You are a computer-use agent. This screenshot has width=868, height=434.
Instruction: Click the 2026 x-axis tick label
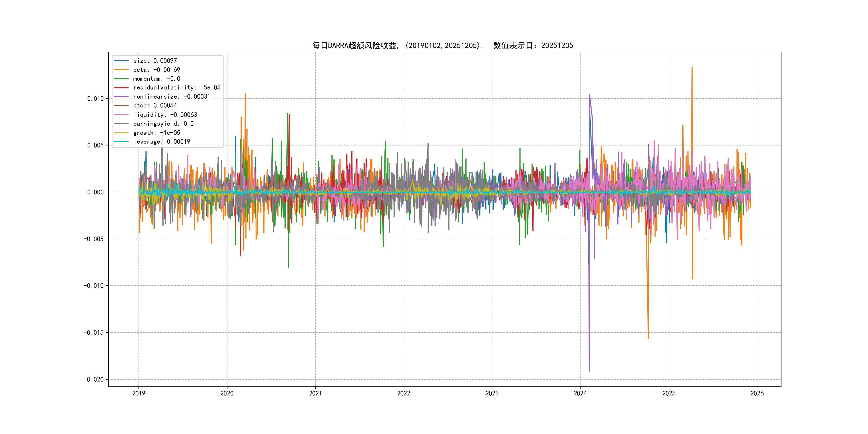pyautogui.click(x=757, y=393)
